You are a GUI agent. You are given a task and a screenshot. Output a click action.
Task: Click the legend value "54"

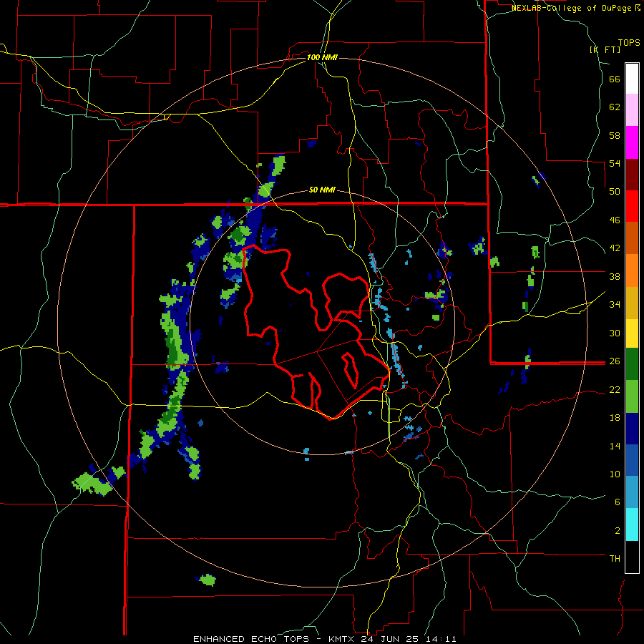615,163
